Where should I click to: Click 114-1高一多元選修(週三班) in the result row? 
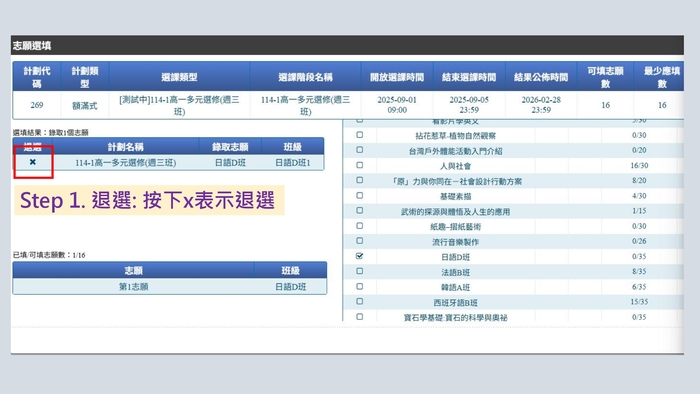(x=125, y=163)
